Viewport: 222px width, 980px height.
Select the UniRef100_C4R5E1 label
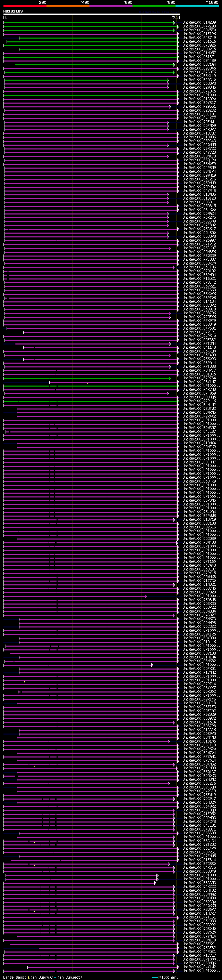coord(199,951)
